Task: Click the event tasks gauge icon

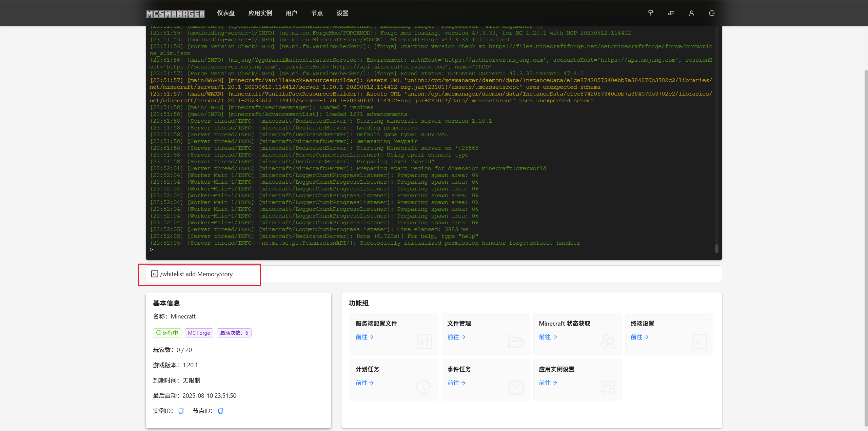Action: 516,387
